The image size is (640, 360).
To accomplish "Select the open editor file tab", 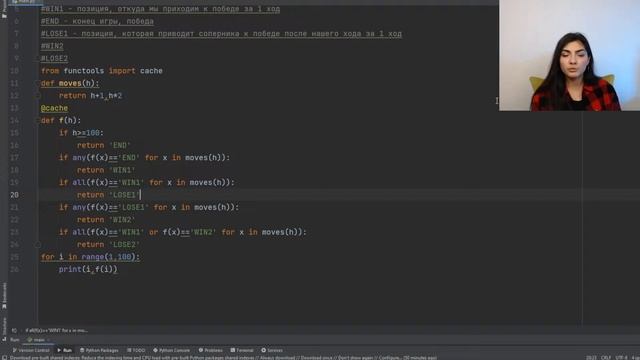I will [24, 2].
